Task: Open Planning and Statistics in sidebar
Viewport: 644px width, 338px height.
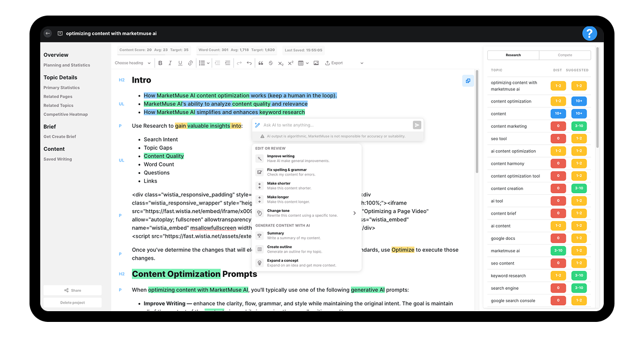Action: (67, 65)
